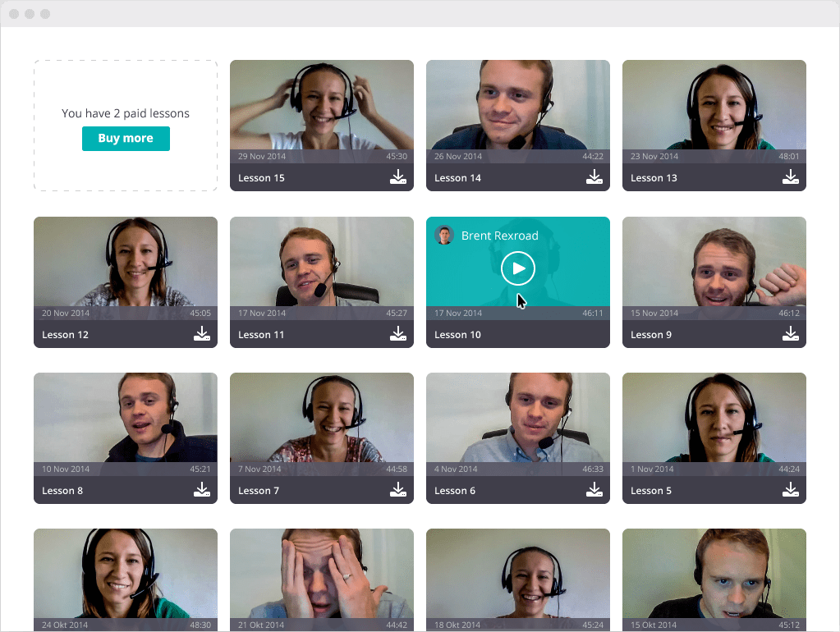Click Brent Rexroad's avatar picture

444,235
